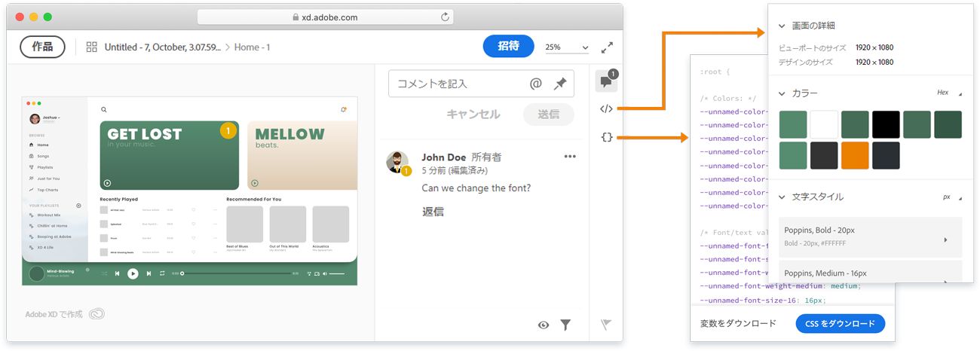Click the Acoustics thumbnail

point(331,224)
